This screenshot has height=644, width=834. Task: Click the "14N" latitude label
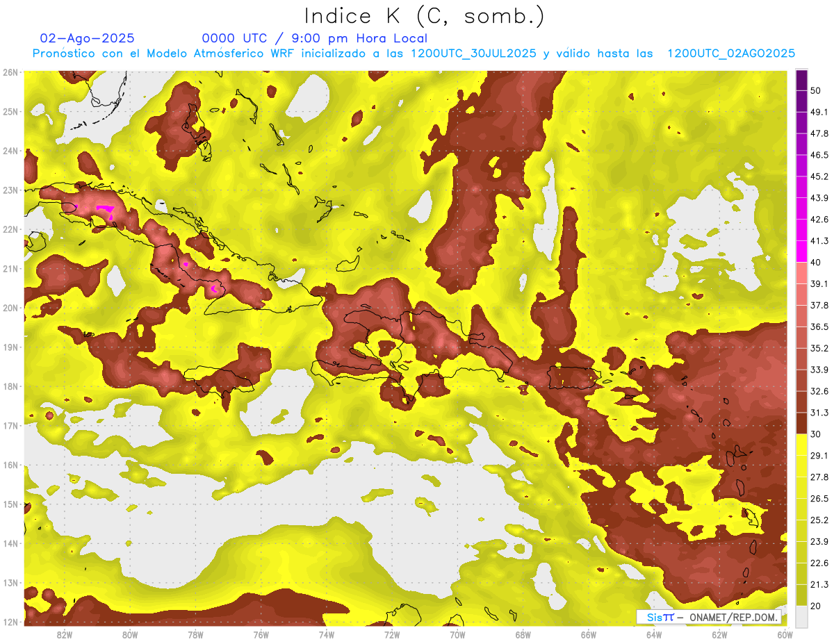click(x=10, y=543)
